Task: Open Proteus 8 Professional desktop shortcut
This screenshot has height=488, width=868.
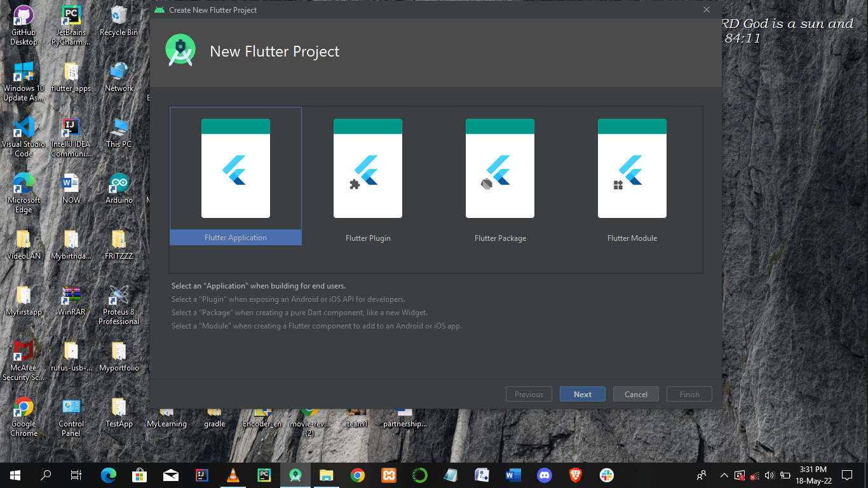Action: (x=119, y=306)
